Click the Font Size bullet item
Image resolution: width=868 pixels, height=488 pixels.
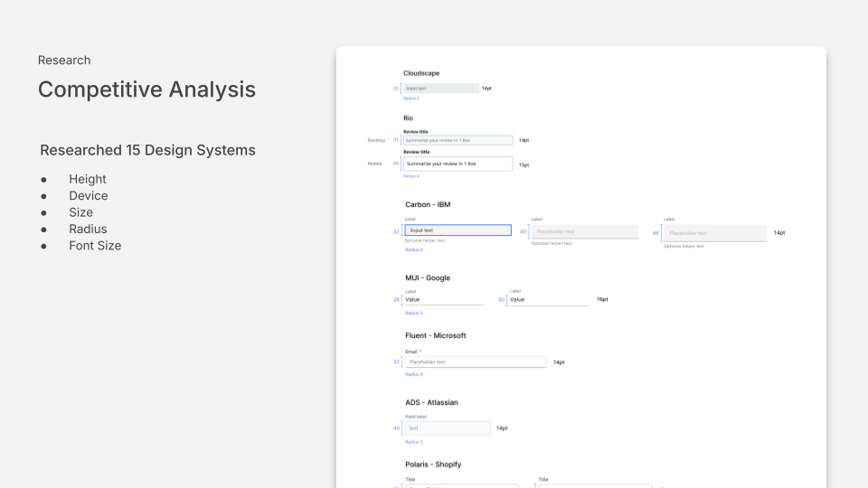[x=95, y=245]
